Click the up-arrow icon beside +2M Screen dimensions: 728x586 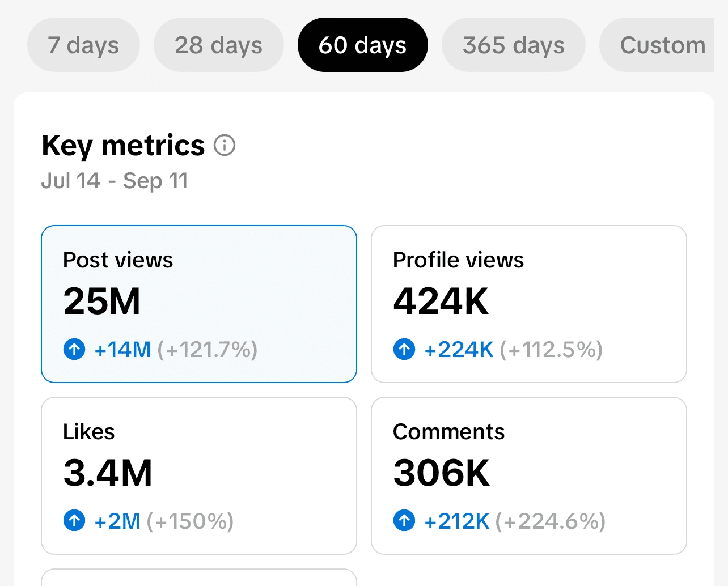point(74,520)
